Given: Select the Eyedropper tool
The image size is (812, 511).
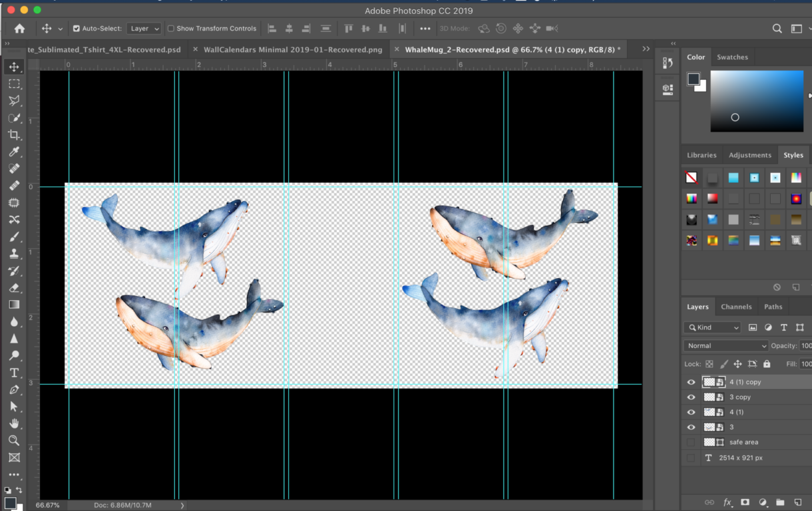Looking at the screenshot, I should click(14, 152).
